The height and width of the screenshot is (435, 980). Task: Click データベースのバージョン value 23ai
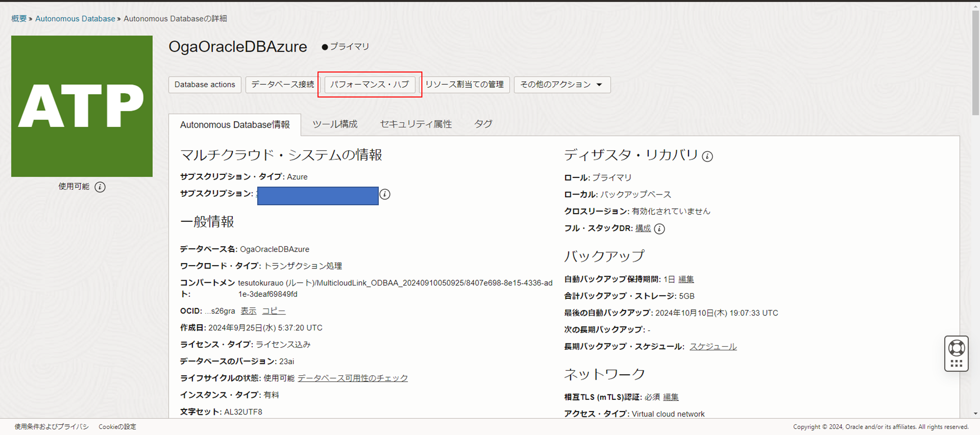coord(287,362)
